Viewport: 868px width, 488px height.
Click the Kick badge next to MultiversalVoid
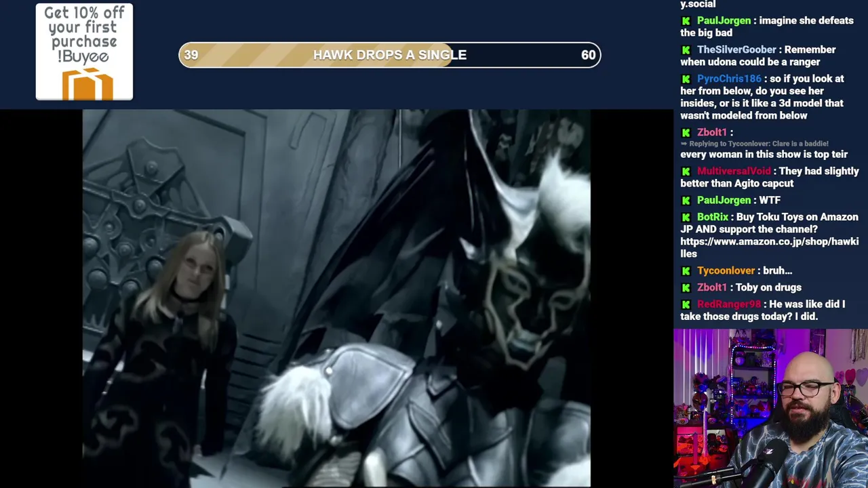(x=686, y=171)
